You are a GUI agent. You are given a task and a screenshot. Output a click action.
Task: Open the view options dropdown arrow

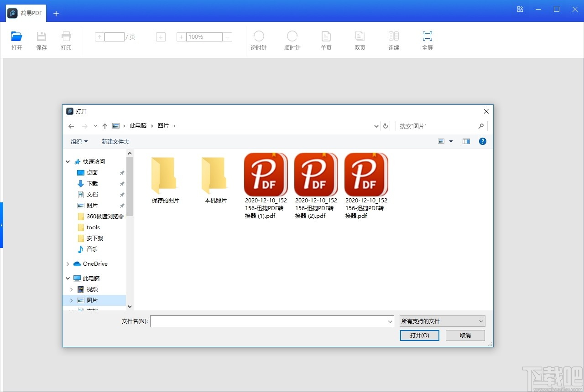[x=451, y=141]
